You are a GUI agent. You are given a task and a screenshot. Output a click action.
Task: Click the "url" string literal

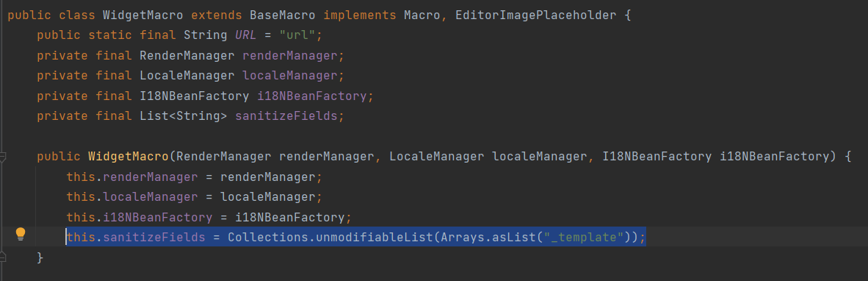297,35
